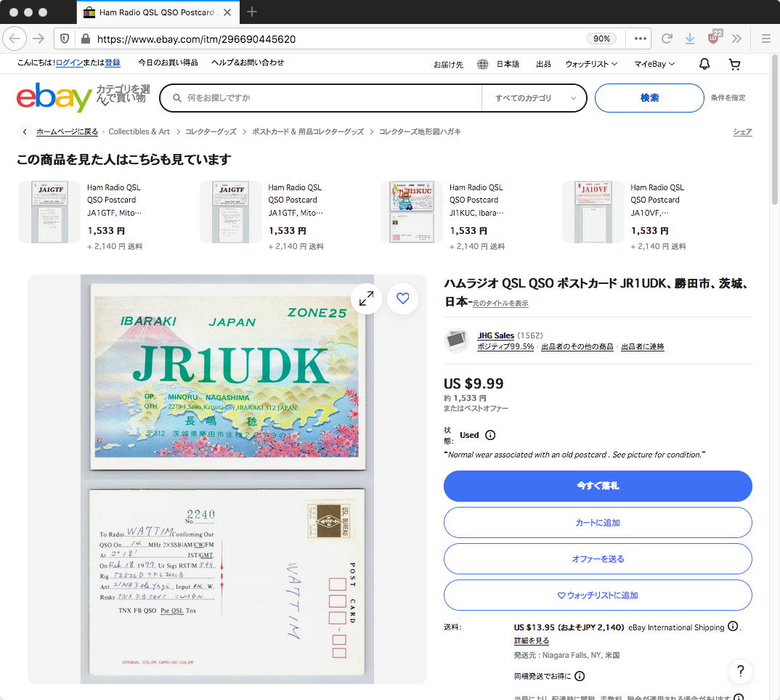This screenshot has width=780, height=700.
Task: Click the ログイン link
Action: 69,62
